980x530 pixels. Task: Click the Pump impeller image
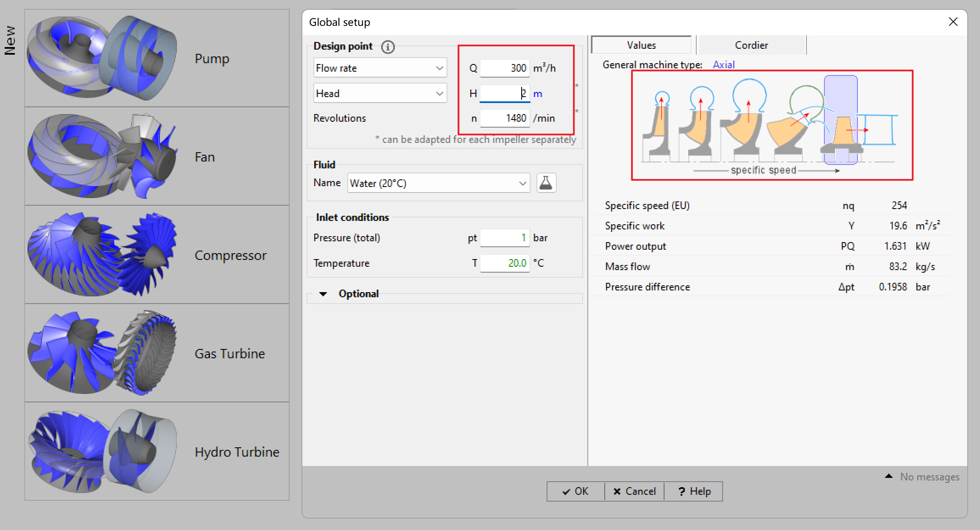tap(102, 58)
